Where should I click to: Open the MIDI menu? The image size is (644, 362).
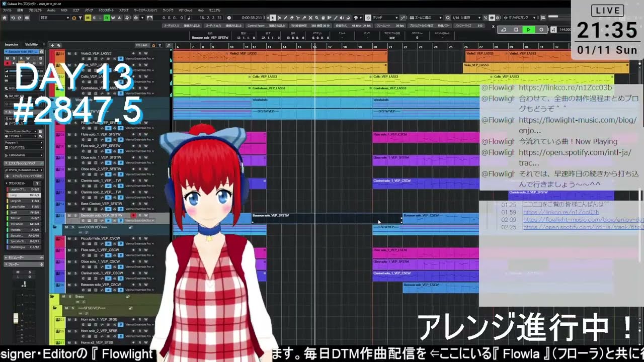point(64,10)
